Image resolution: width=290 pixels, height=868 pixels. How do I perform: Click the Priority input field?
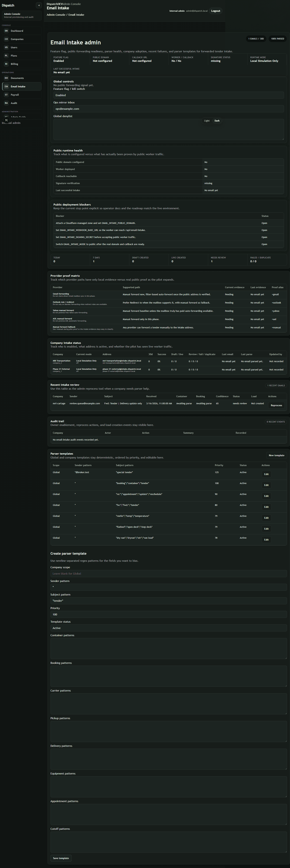168,614
